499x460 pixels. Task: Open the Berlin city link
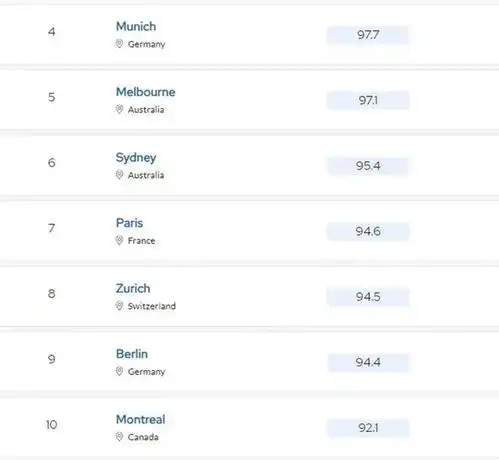click(132, 354)
